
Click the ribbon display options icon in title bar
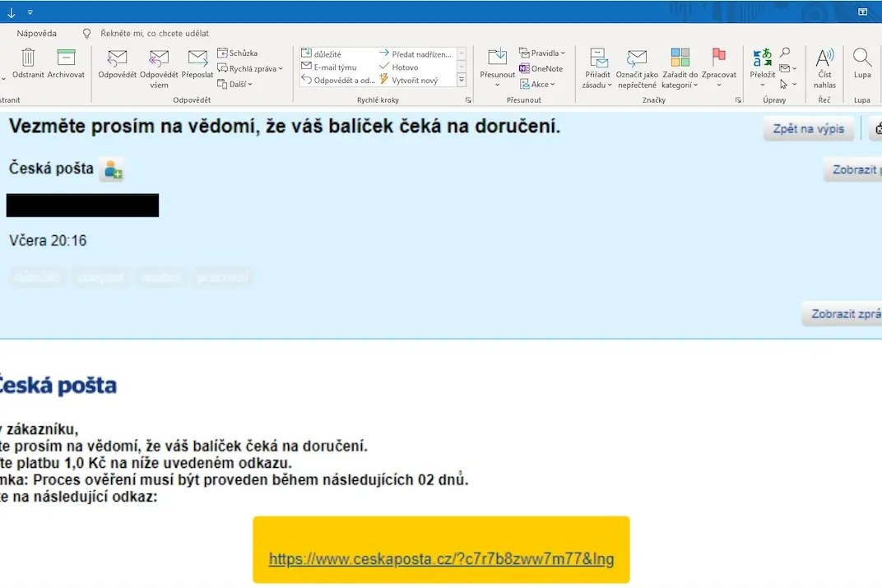pos(862,12)
